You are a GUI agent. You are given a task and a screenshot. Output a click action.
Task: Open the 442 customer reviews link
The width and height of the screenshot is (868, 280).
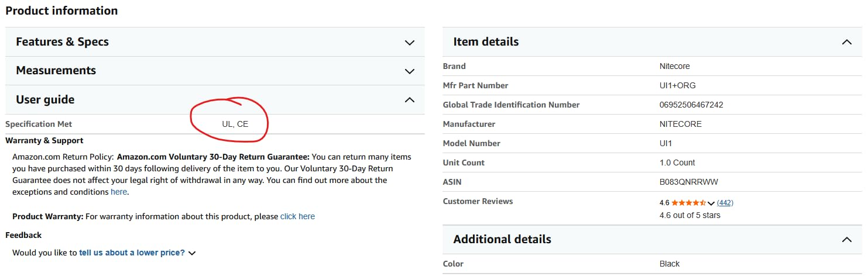pos(725,203)
